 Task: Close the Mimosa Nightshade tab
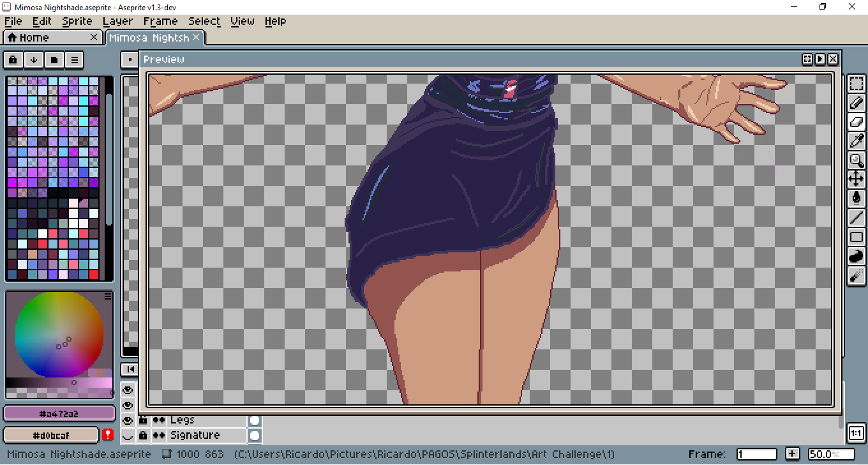pyautogui.click(x=196, y=38)
